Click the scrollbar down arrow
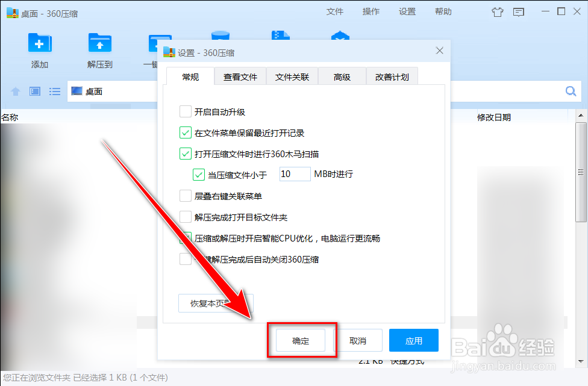This screenshot has width=588, height=386. click(x=581, y=361)
